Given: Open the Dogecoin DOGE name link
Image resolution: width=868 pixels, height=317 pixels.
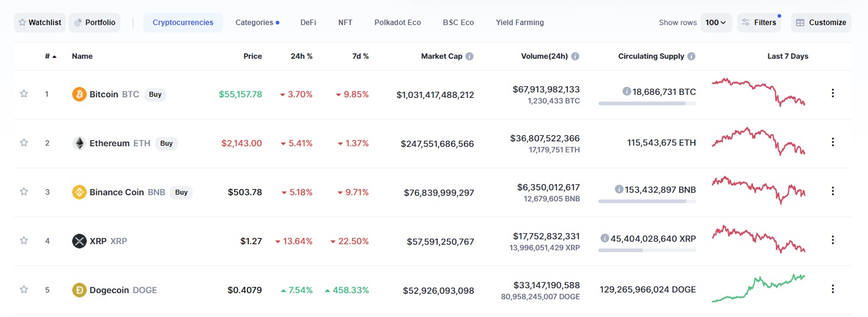Looking at the screenshot, I should tap(123, 290).
